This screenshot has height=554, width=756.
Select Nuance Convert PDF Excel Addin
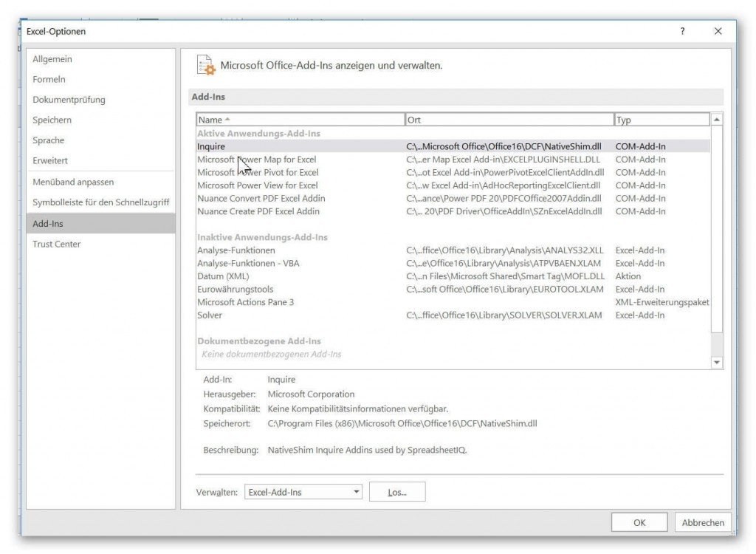coord(453,199)
